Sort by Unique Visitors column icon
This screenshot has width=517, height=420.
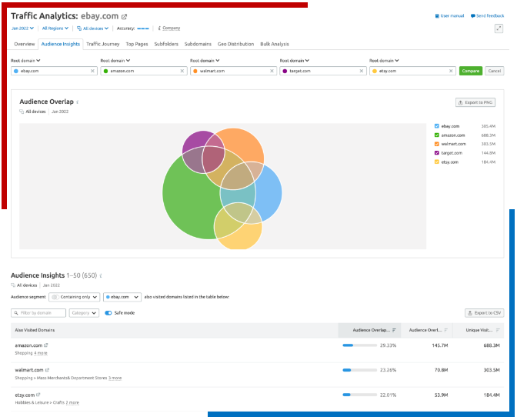498,330
